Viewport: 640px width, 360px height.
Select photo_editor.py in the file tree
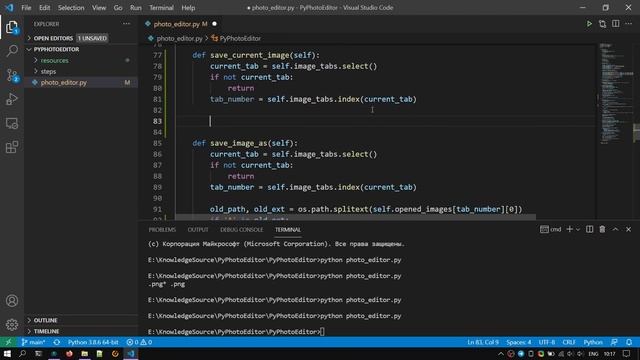point(81,82)
